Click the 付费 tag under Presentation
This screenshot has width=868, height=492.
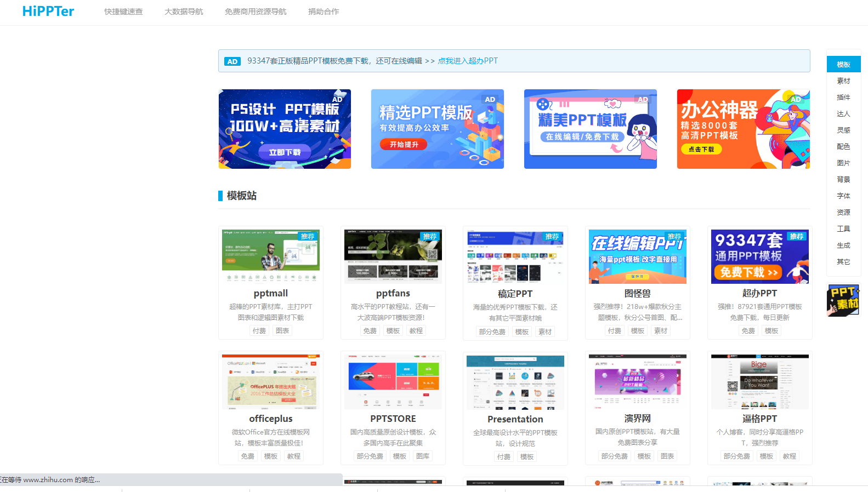coord(504,457)
